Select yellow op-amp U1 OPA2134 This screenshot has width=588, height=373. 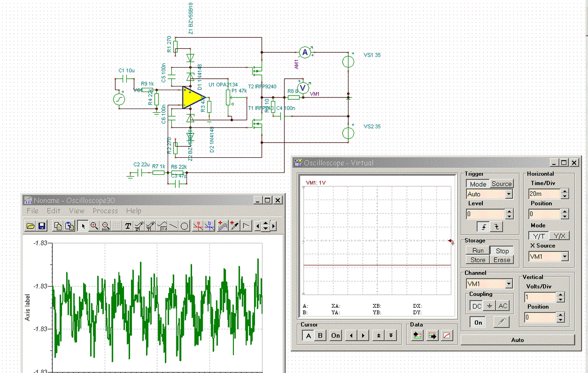tap(193, 98)
